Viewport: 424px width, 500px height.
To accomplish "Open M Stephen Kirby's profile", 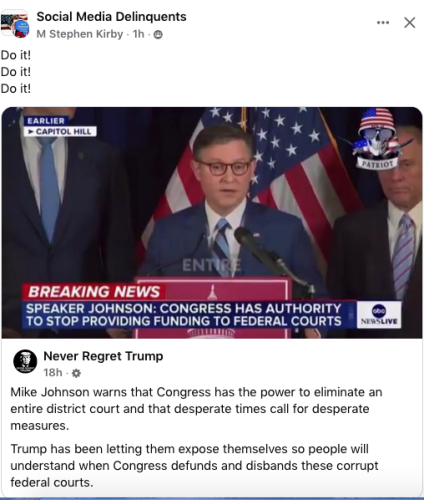I will [x=80, y=34].
